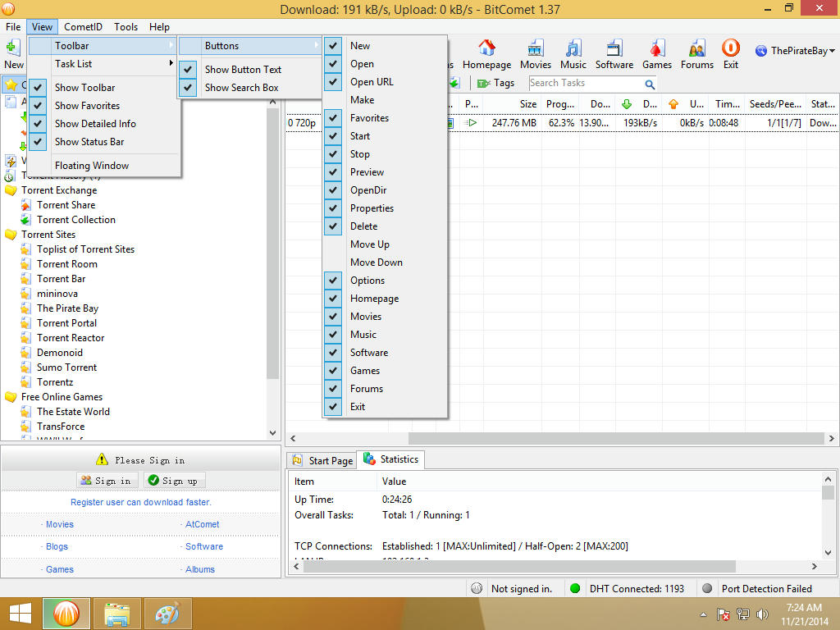Disable the Open URL toolbar button
The width and height of the screenshot is (840, 630).
(x=385, y=82)
